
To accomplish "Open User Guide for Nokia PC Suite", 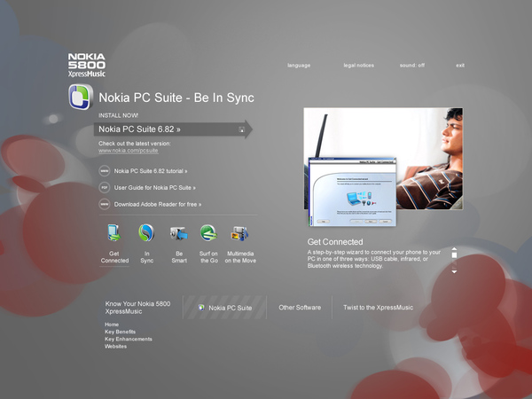I will 154,188.
